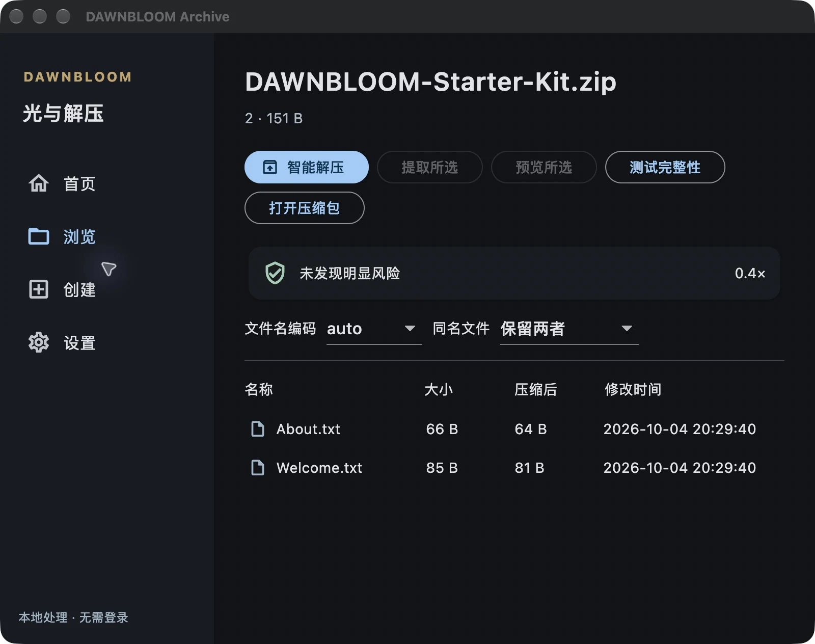The image size is (815, 644).
Task: Click the 名称 column header
Action: point(259,390)
